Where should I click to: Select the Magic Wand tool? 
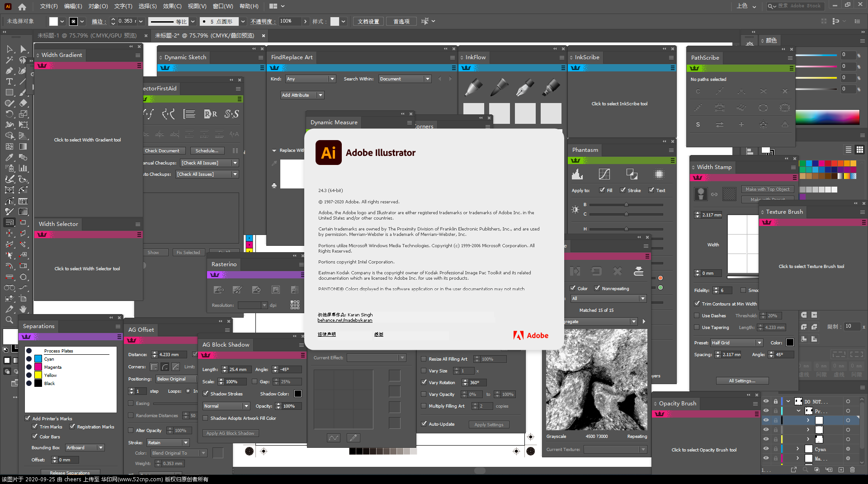(x=9, y=60)
